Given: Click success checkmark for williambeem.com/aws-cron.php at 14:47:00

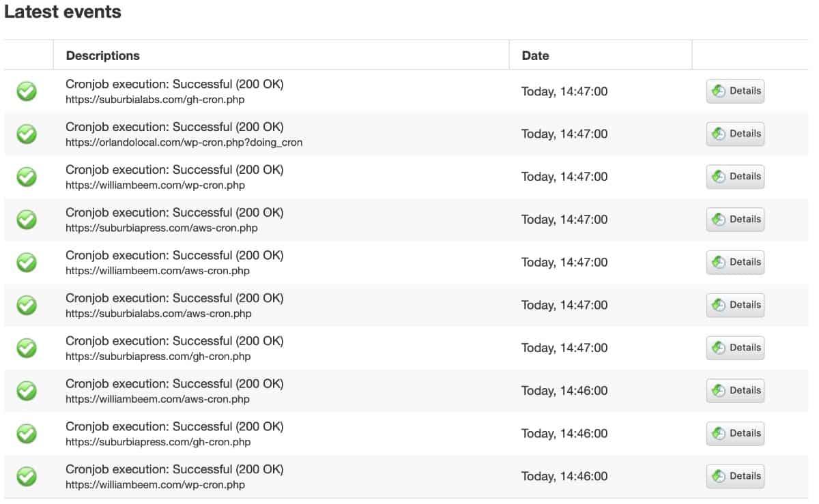Looking at the screenshot, I should coord(27,263).
